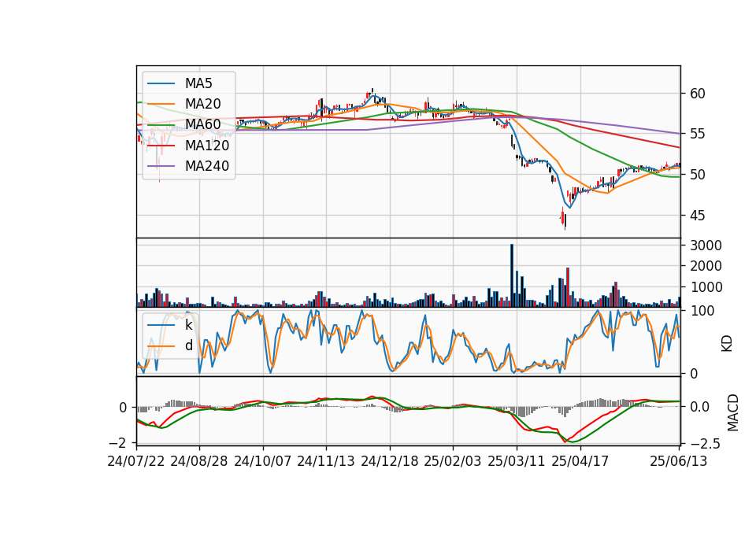Click the MA120 legend label
The image size is (756, 543).
[207, 145]
